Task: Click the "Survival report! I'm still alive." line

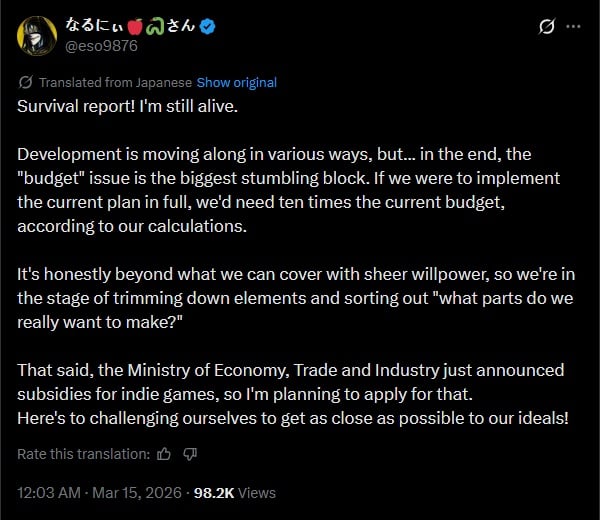Action: (128, 105)
